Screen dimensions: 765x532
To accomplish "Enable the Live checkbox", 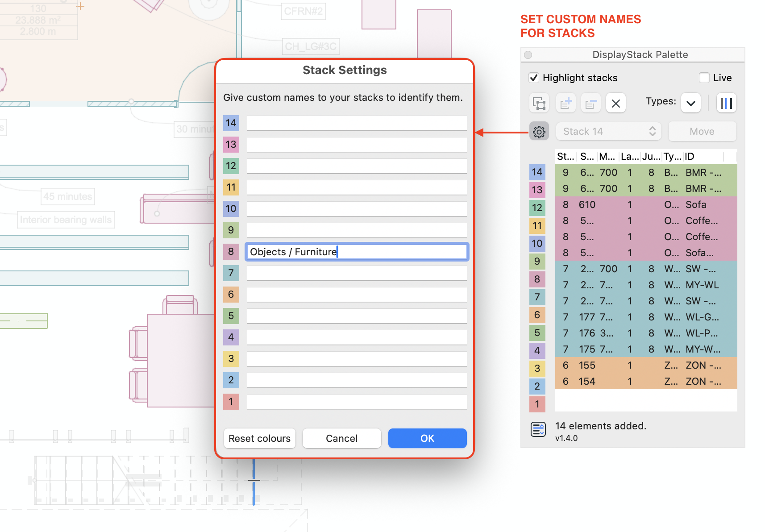I will tap(704, 78).
